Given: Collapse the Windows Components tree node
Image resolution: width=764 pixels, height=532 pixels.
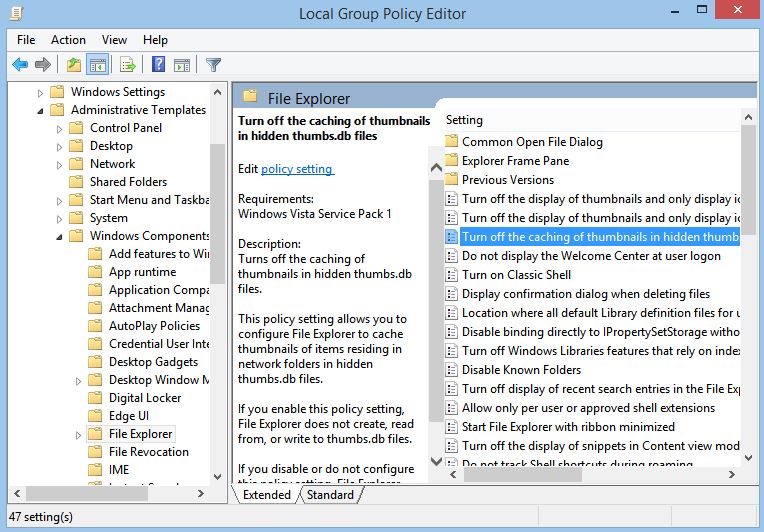Looking at the screenshot, I should click(x=59, y=237).
